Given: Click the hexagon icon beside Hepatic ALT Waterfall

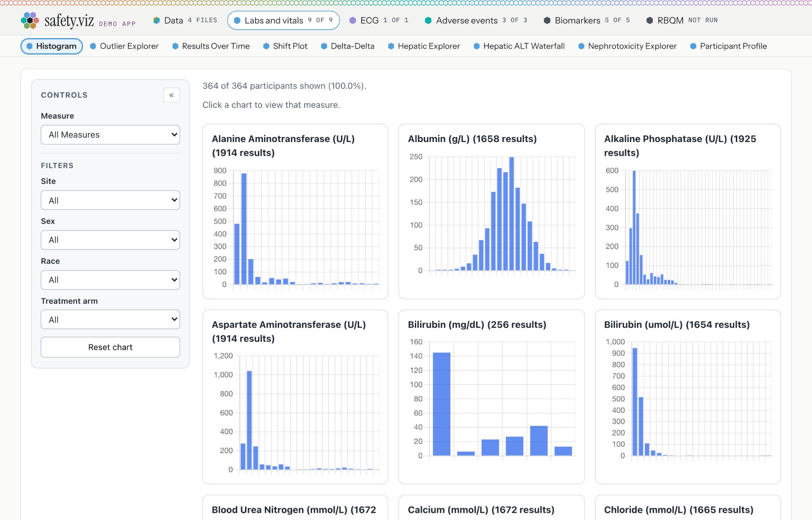Looking at the screenshot, I should 477,46.
